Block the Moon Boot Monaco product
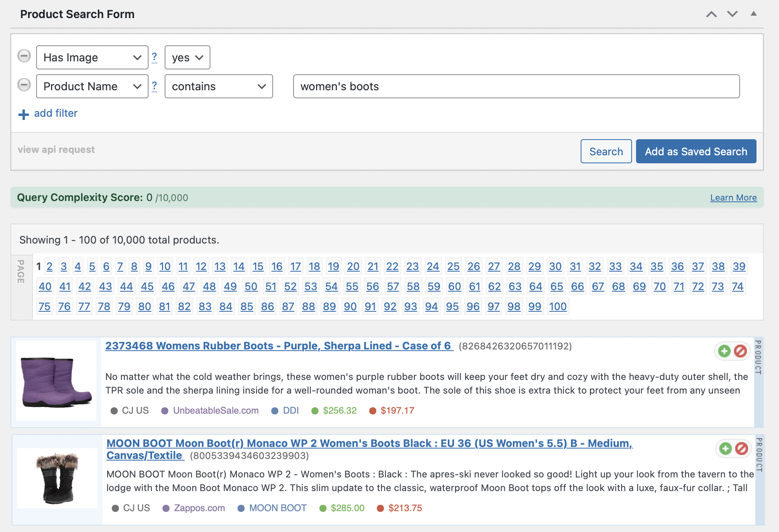This screenshot has height=532, width=779. (x=741, y=448)
